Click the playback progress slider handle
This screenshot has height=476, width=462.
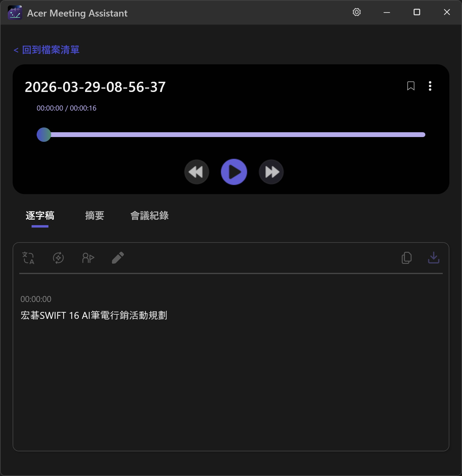tap(44, 135)
